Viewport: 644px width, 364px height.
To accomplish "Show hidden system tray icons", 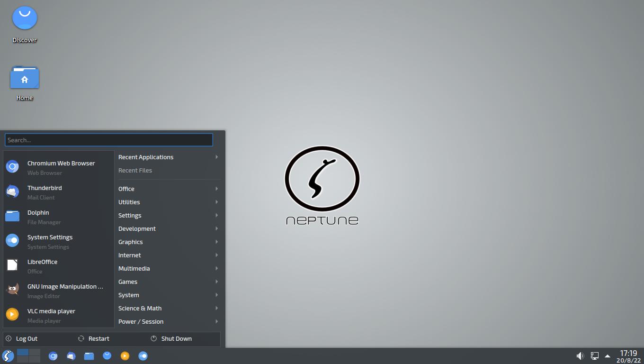I will tap(608, 356).
